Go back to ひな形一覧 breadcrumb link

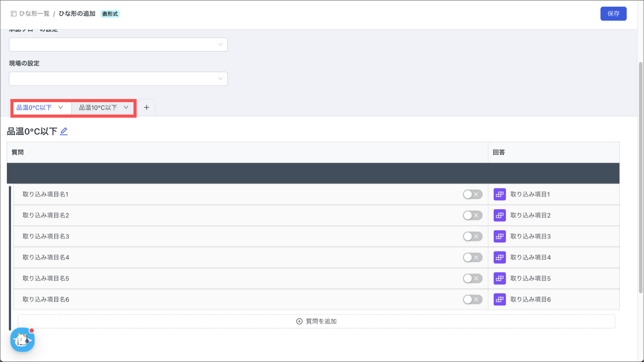coord(34,14)
